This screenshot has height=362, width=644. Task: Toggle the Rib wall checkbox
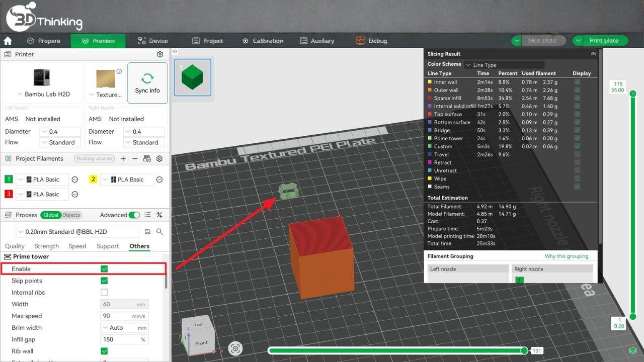point(104,351)
